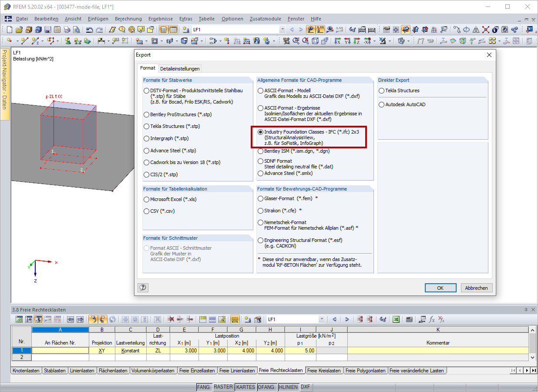Open the Berechnung menu
This screenshot has height=392, width=538.
point(128,19)
